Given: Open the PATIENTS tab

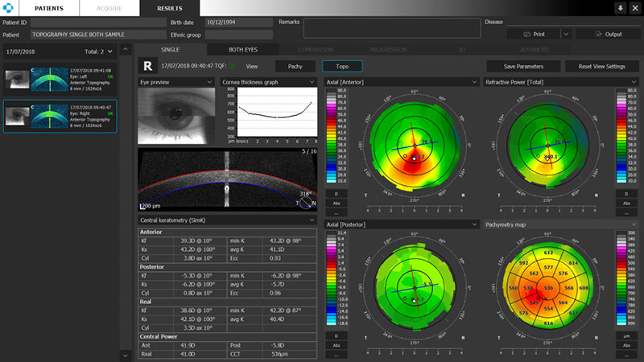Looking at the screenshot, I should point(49,8).
